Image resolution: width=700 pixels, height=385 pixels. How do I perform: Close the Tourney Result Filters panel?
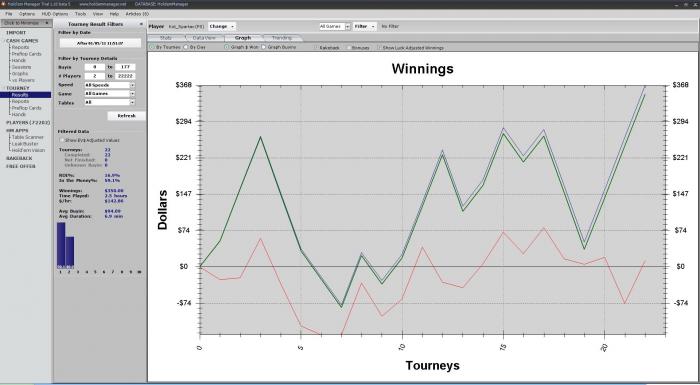tap(142, 24)
